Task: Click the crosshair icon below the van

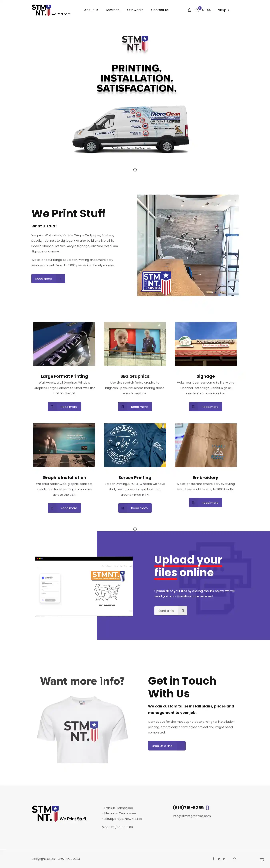Action: pos(135,170)
